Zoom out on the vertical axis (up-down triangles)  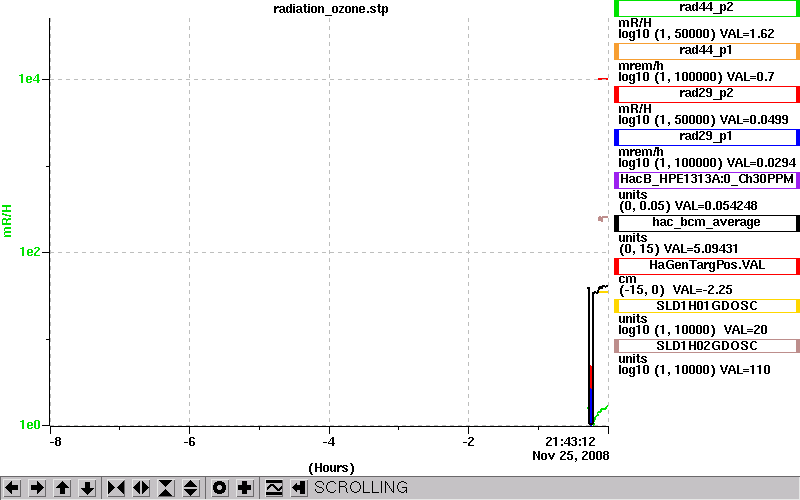(191, 488)
